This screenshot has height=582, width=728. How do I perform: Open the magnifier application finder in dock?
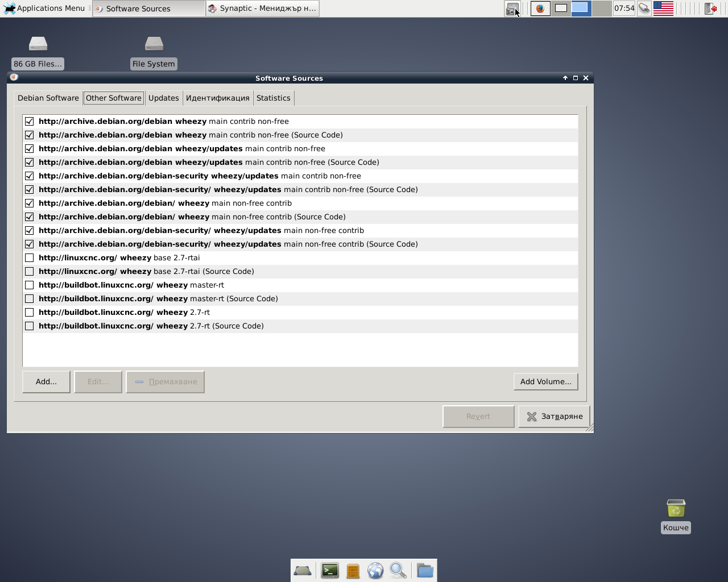(x=398, y=570)
